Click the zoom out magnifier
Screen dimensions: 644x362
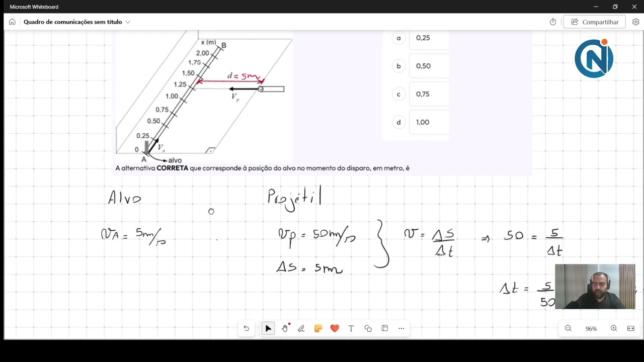coord(568,328)
